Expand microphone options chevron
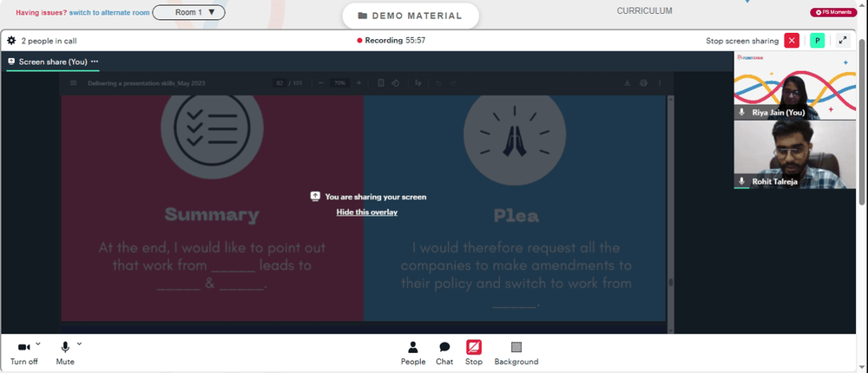This screenshot has width=868, height=373. (79, 344)
